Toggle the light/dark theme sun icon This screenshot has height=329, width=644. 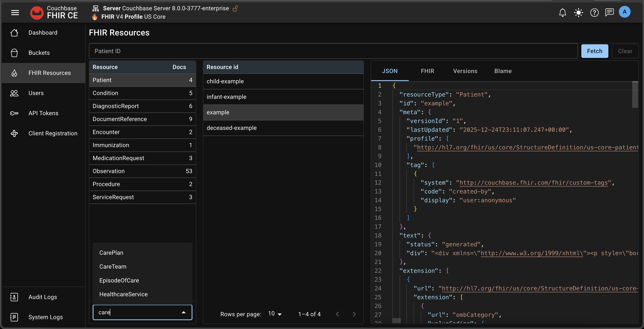point(579,13)
